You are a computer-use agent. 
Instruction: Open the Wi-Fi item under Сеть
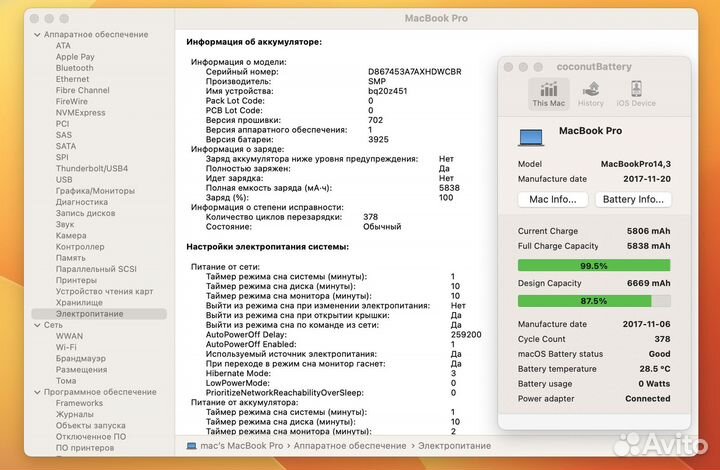[x=68, y=347]
